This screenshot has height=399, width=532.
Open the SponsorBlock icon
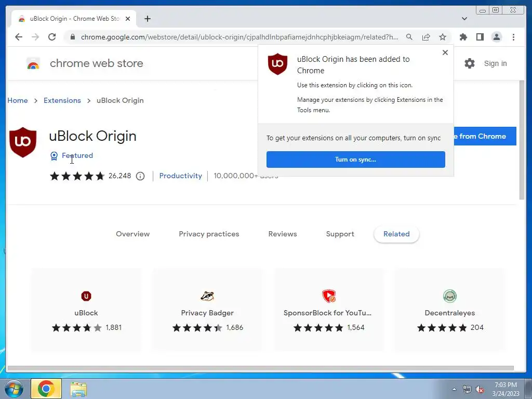329,296
